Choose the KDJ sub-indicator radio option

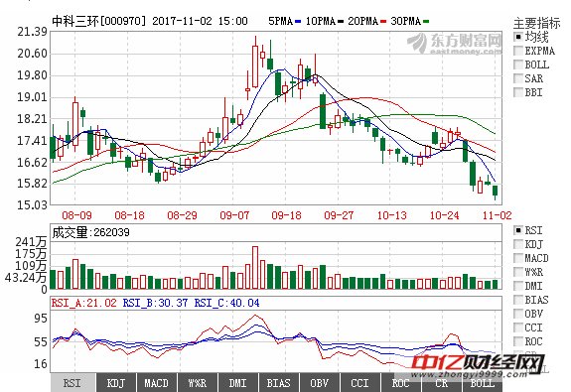pos(518,244)
